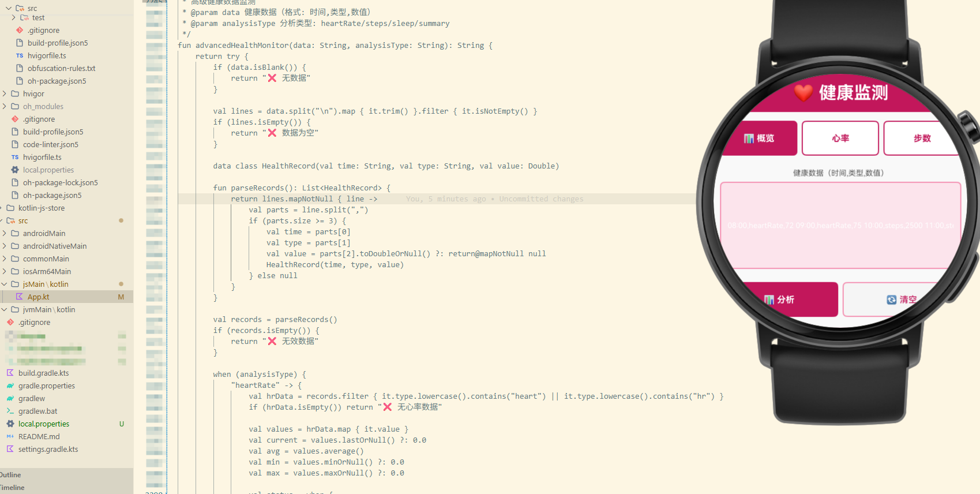Open the test folder under src
This screenshot has width=980, height=494.
38,18
